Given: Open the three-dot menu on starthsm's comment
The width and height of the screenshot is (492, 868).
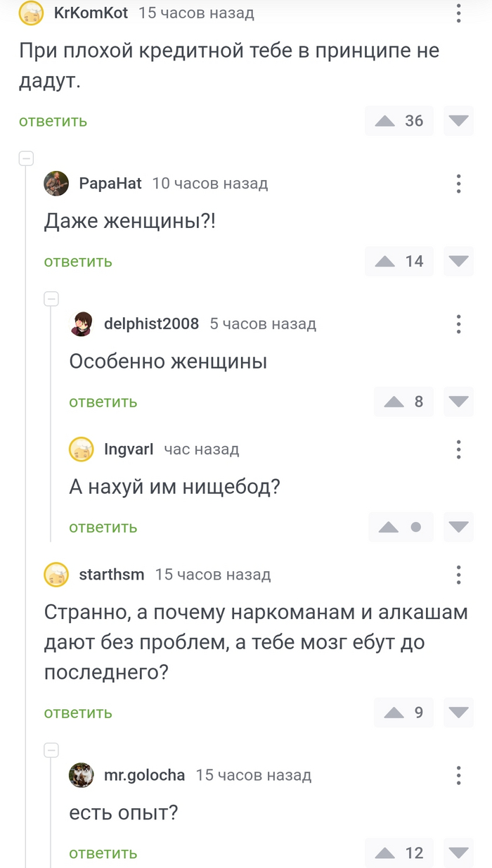Looking at the screenshot, I should click(459, 574).
